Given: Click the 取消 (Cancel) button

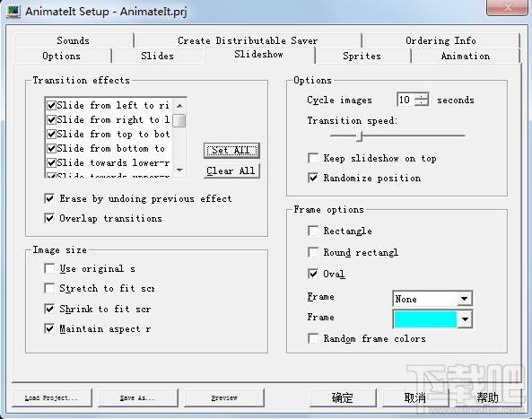Looking at the screenshot, I should (415, 397).
